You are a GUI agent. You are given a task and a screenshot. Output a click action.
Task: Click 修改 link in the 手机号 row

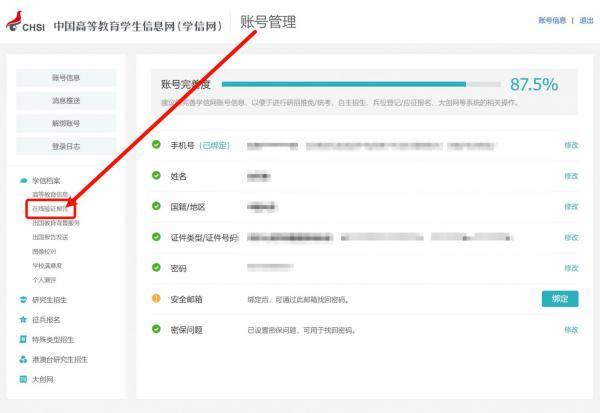coord(571,145)
